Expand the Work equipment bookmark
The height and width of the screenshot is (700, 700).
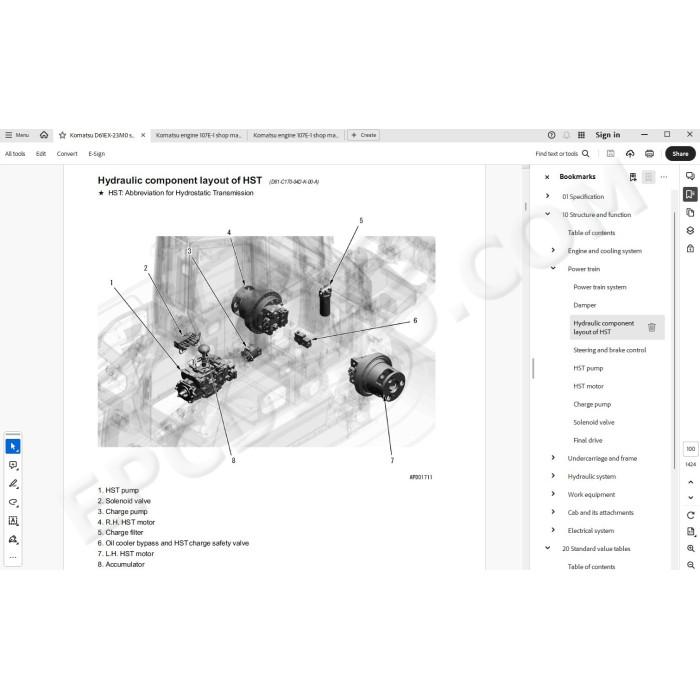(x=553, y=494)
